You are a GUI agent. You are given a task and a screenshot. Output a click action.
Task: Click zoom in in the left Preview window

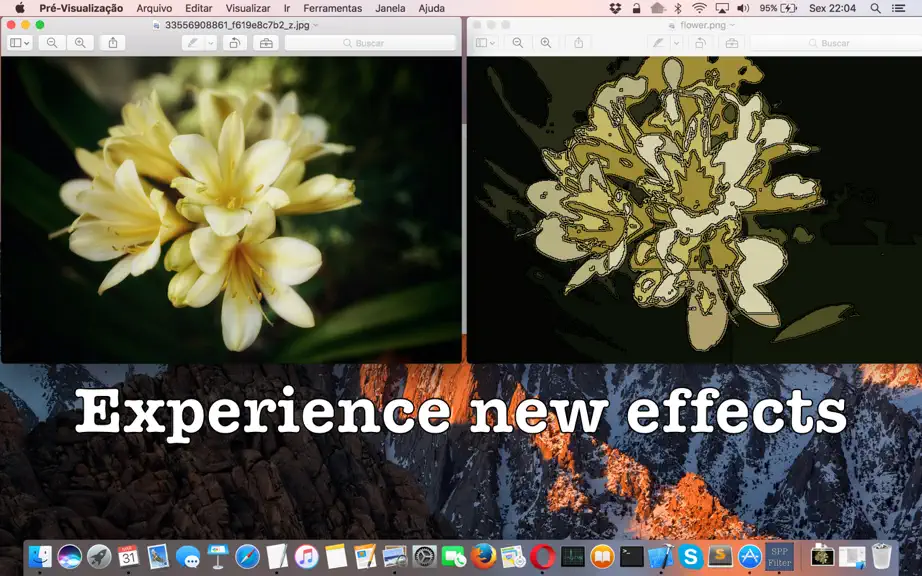tap(80, 43)
